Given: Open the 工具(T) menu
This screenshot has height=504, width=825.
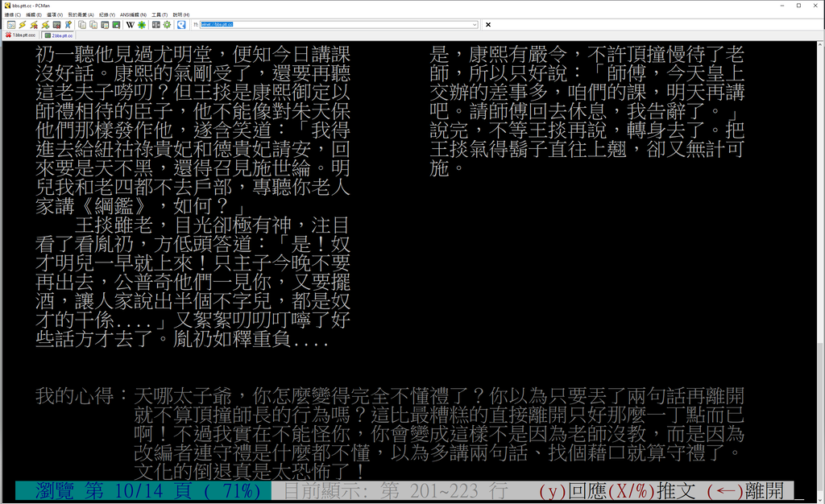Looking at the screenshot, I should tap(160, 14).
